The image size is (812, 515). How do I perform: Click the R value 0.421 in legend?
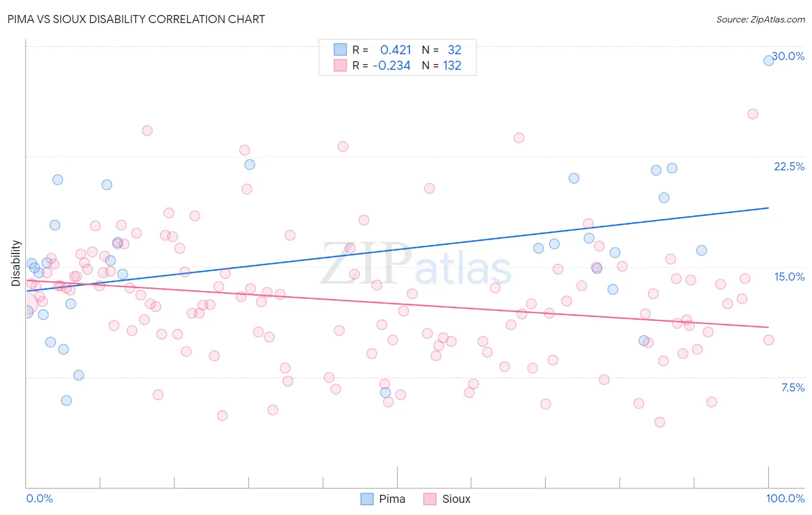pos(396,50)
